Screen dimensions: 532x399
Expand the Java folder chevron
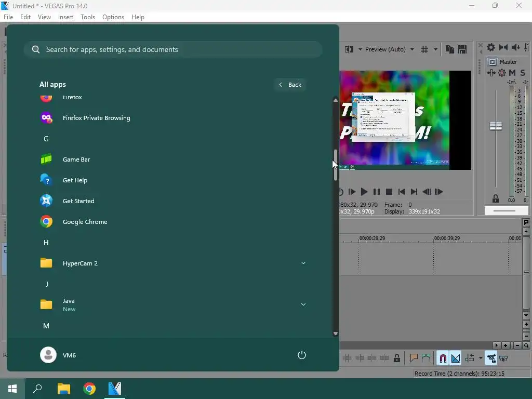pyautogui.click(x=303, y=304)
